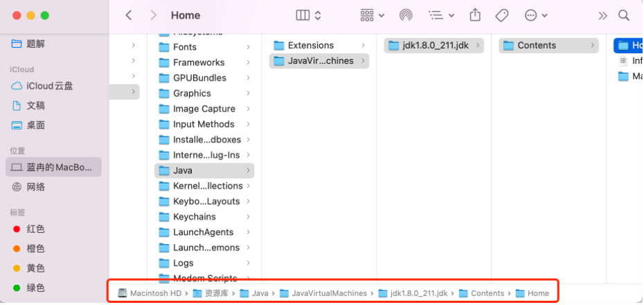Image resolution: width=644 pixels, height=305 pixels.
Task: Select the Extensions folder
Action: click(x=319, y=46)
